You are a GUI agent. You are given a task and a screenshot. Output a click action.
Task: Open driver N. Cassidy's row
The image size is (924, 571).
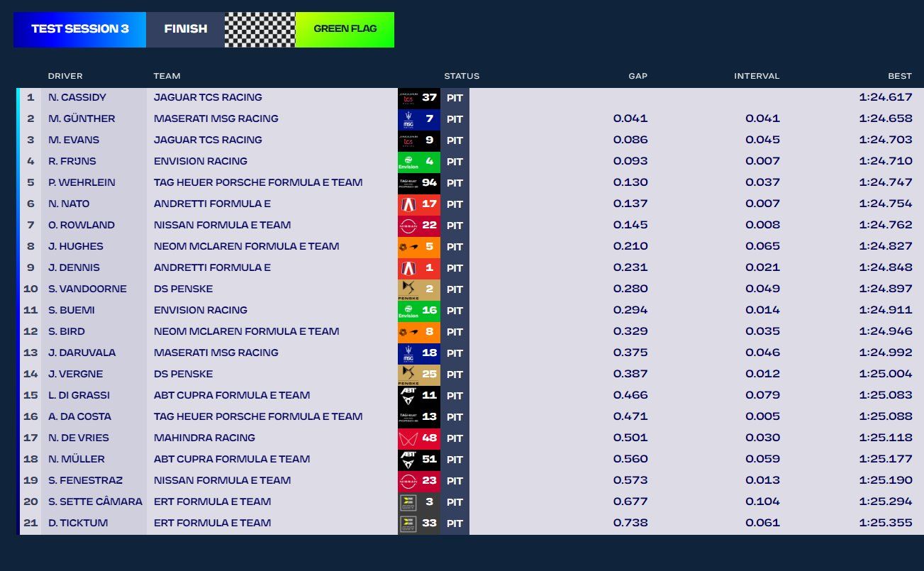click(x=77, y=98)
